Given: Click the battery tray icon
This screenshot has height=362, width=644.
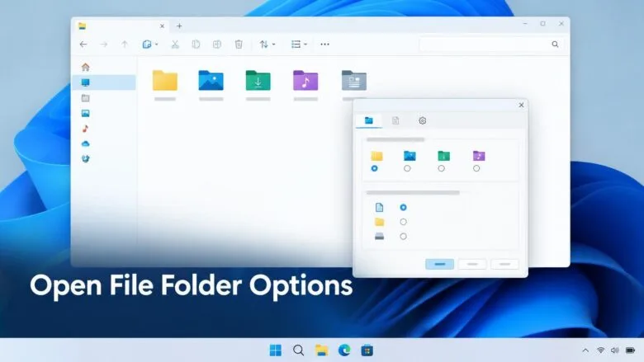Looking at the screenshot, I should tap(630, 350).
